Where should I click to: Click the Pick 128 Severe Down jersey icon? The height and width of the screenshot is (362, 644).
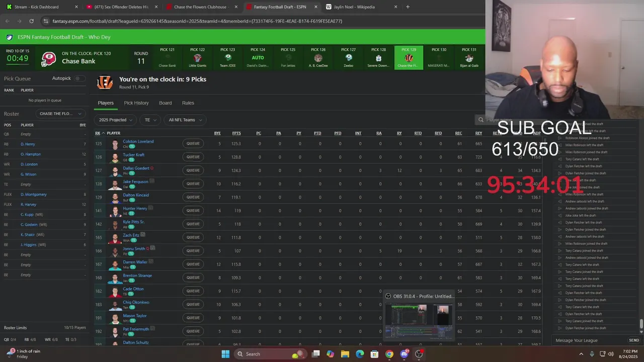pyautogui.click(x=378, y=58)
